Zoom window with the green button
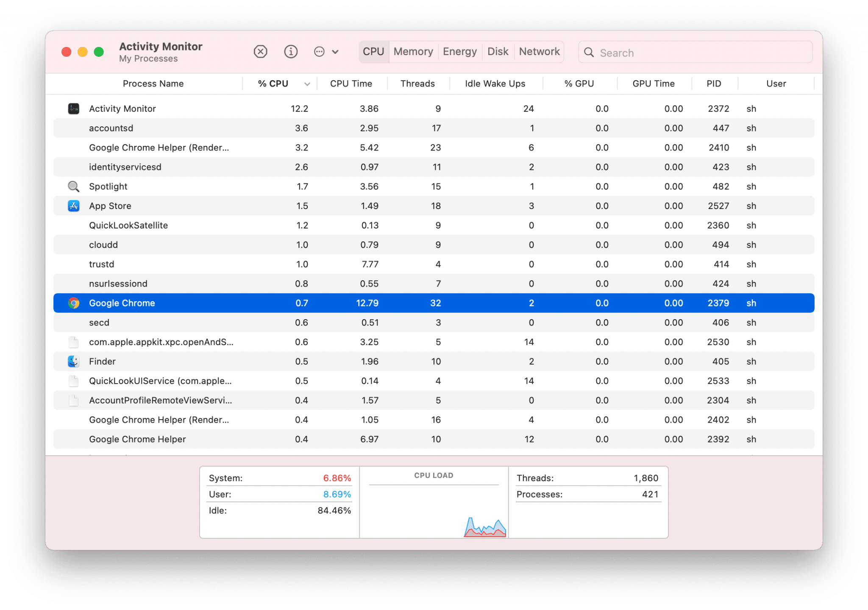Image resolution: width=868 pixels, height=610 pixels. click(99, 52)
